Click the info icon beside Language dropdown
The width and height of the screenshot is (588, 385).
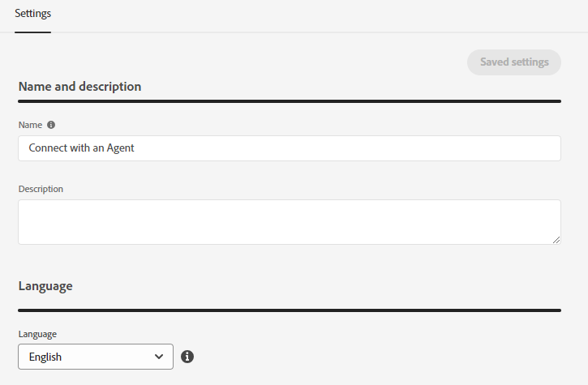pos(187,357)
